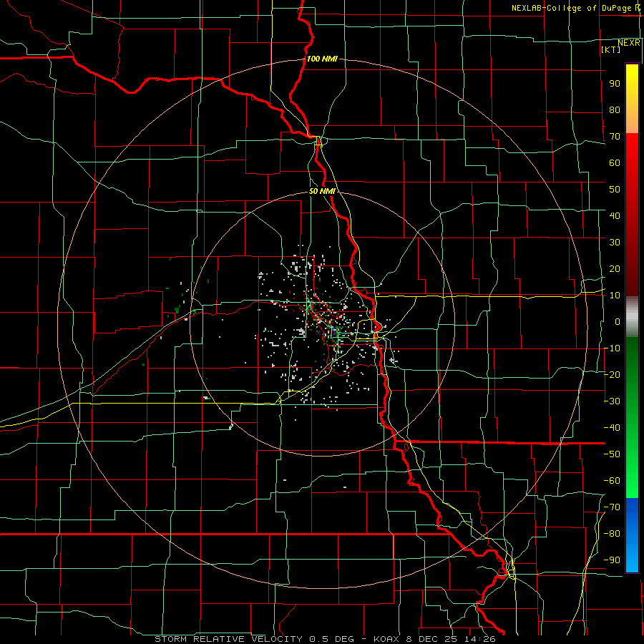Screen dimensions: 644x644
Task: Click the [KT] units label
Action: 611,49
